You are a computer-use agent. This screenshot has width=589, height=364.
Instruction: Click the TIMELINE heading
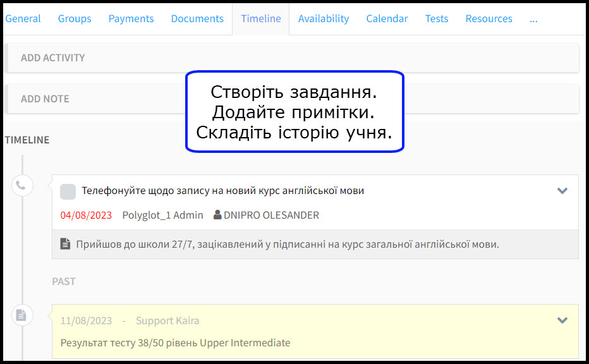(27, 140)
